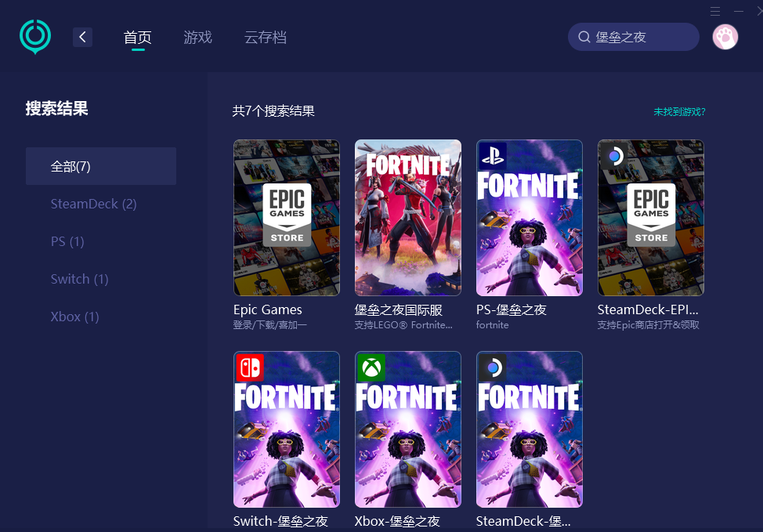Click the 未找到游戏? link
The height and width of the screenshot is (532, 763).
click(679, 112)
